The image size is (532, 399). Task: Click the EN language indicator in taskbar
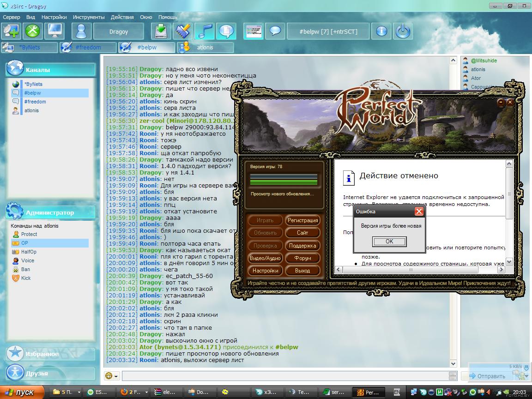397,392
